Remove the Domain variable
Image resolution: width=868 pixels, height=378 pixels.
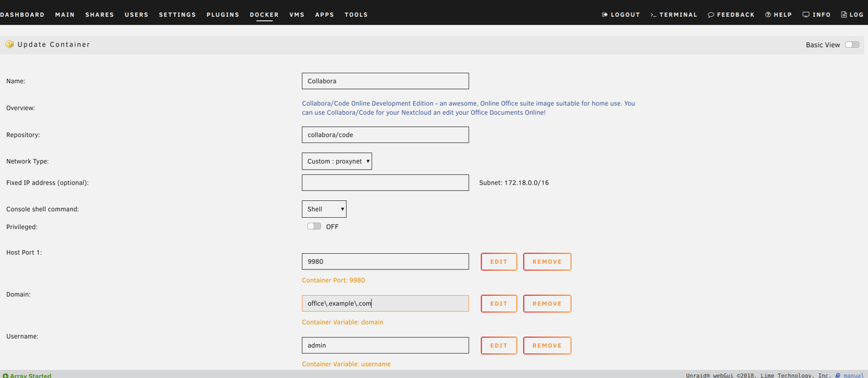tap(547, 303)
